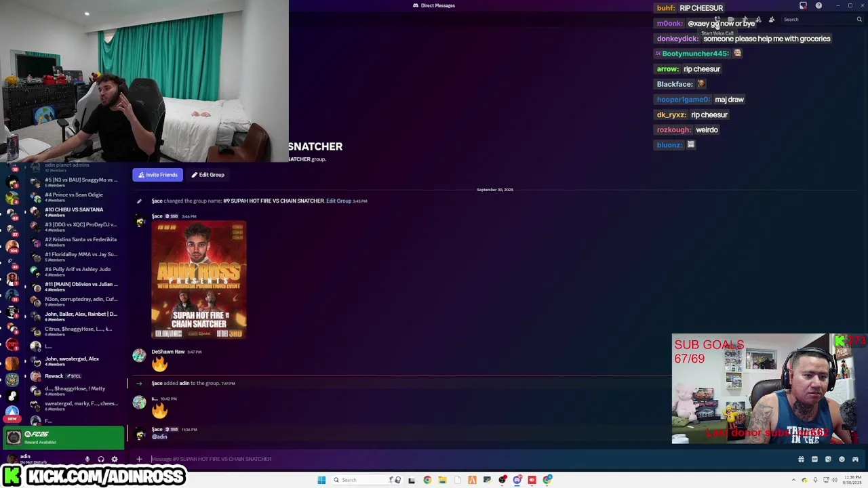This screenshot has height=488, width=868.
Task: Open User Settings gear icon
Action: (115, 460)
